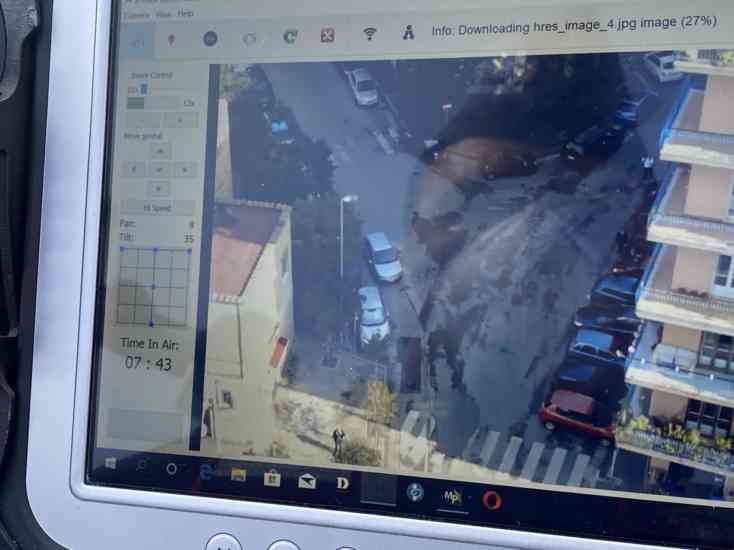Open Microsoft Store from the taskbar
Screen dimensions: 734x550
click(272, 478)
